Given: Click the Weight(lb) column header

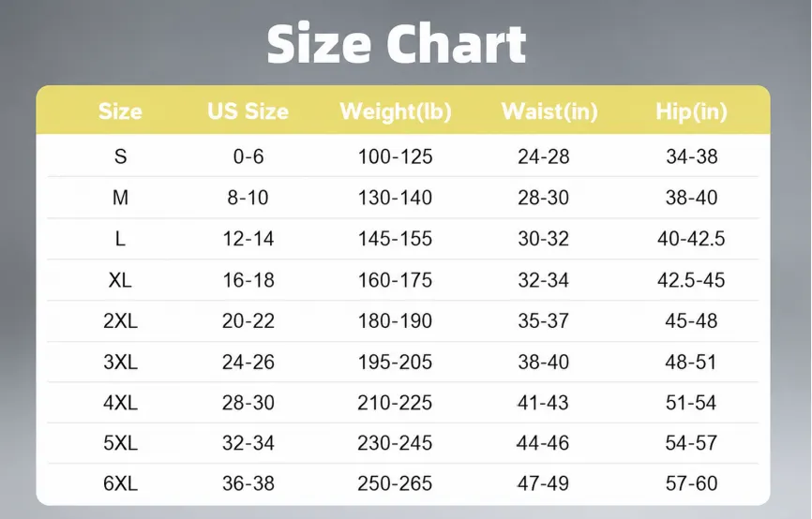Looking at the screenshot, I should 395,111.
